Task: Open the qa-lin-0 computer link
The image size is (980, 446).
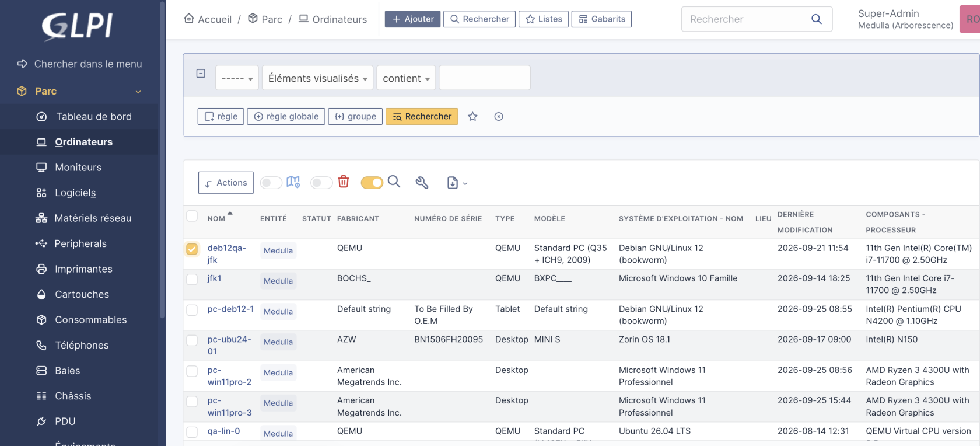Action: [223, 431]
